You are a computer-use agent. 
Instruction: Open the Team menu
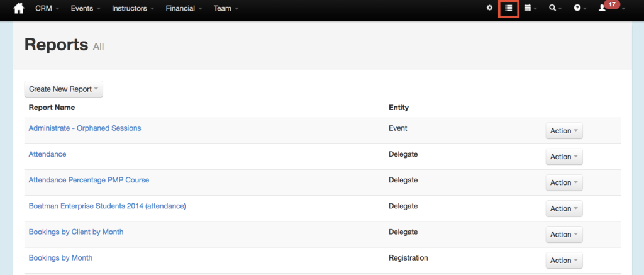226,8
